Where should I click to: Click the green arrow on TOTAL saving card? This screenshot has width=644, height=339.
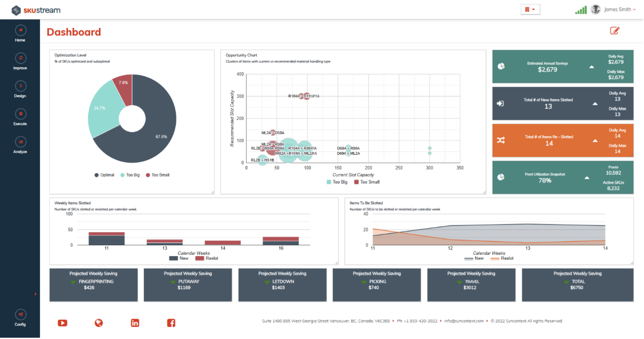(566, 282)
